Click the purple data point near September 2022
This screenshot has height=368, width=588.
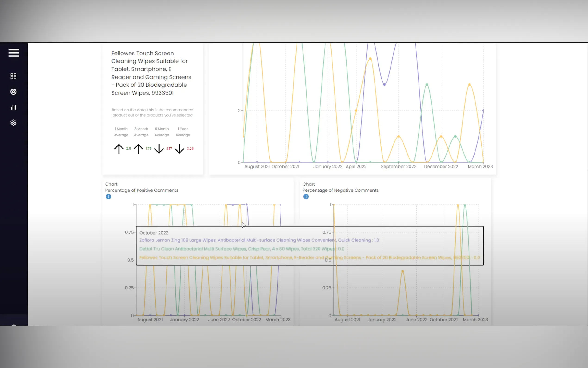tap(384, 85)
